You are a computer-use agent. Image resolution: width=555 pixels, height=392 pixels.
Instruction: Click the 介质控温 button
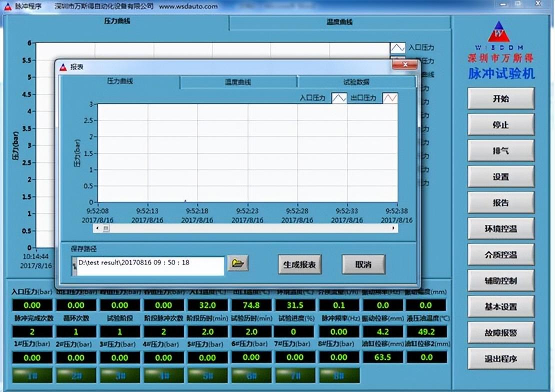click(x=501, y=254)
